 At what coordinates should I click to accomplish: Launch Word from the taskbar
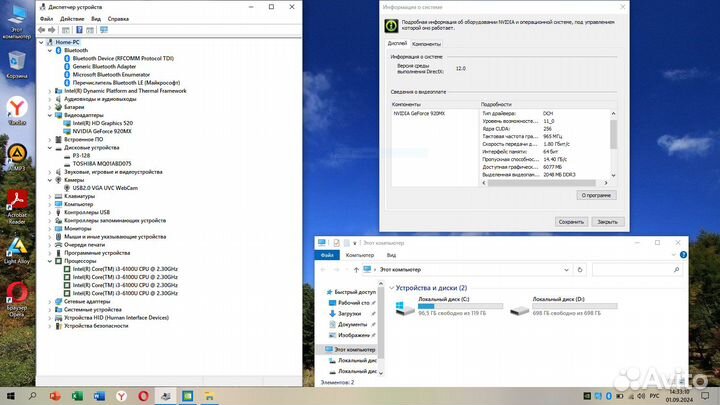click(99, 396)
